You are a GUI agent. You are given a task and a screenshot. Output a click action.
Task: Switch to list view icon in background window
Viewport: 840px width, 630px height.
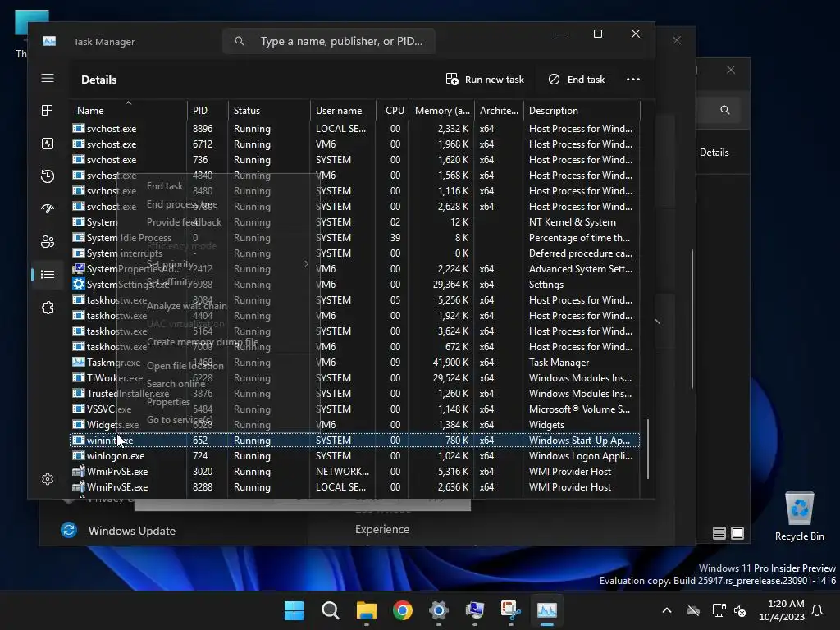719,533
